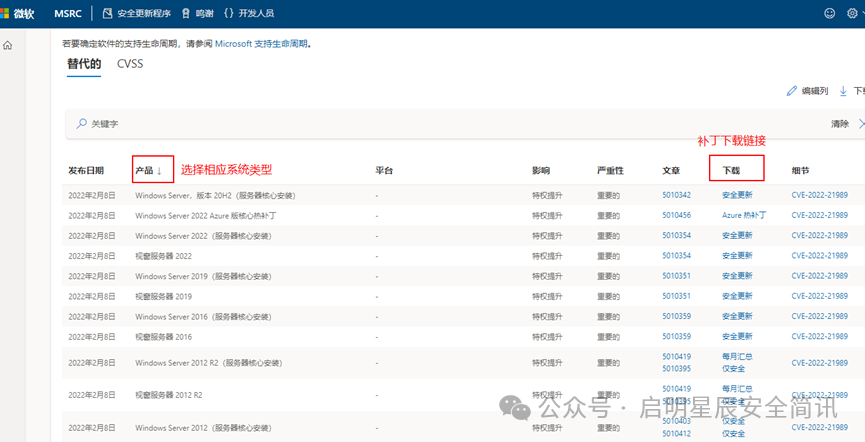
Task: Open the home icon in left sidebar
Action: [x=8, y=46]
